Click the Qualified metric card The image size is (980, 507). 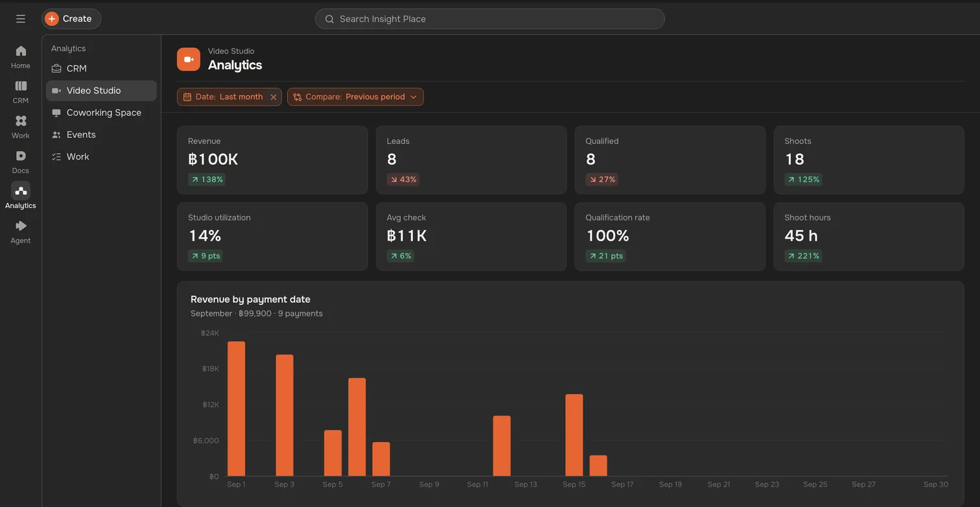[670, 160]
